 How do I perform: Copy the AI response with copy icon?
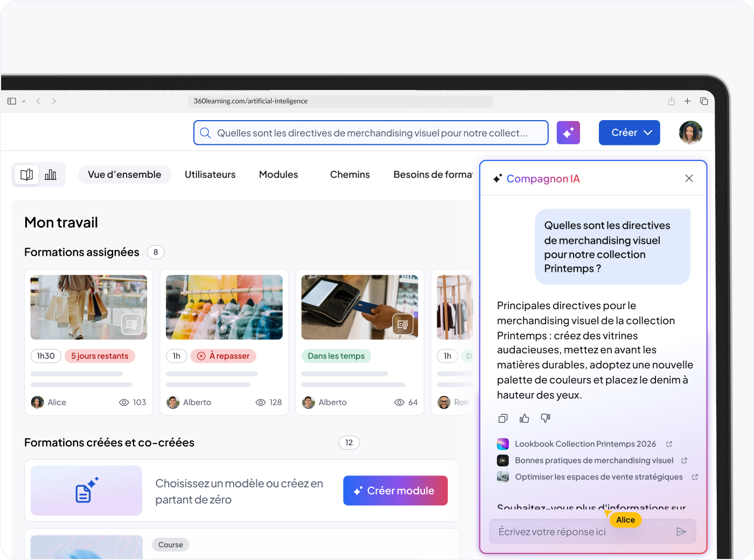503,418
